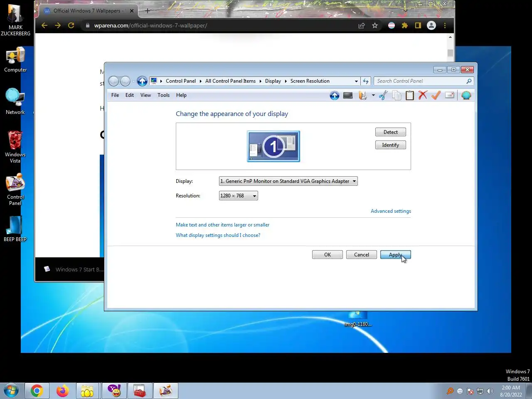This screenshot has height=399, width=532.
Task: Click the Back navigation button in Control Panel
Action: point(113,81)
